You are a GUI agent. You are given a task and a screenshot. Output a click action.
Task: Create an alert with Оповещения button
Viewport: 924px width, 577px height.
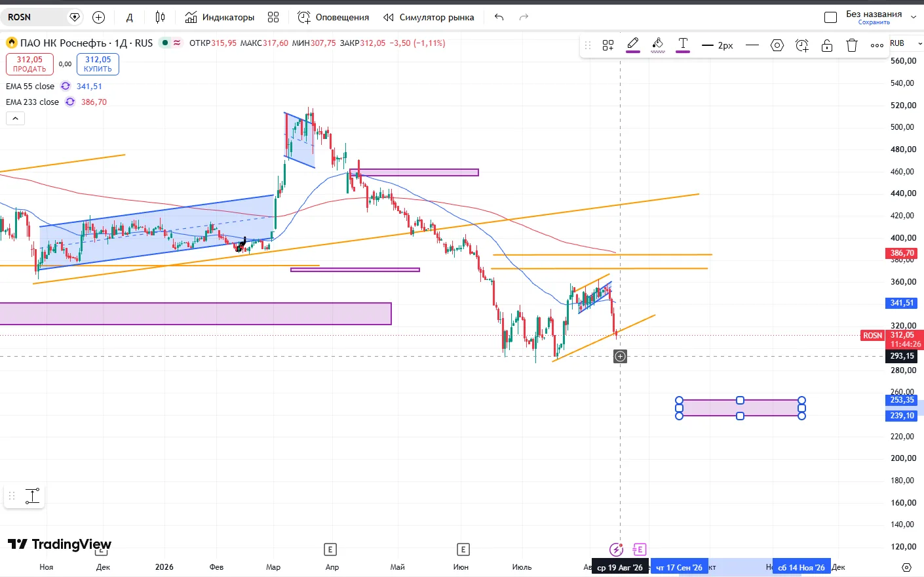[334, 17]
